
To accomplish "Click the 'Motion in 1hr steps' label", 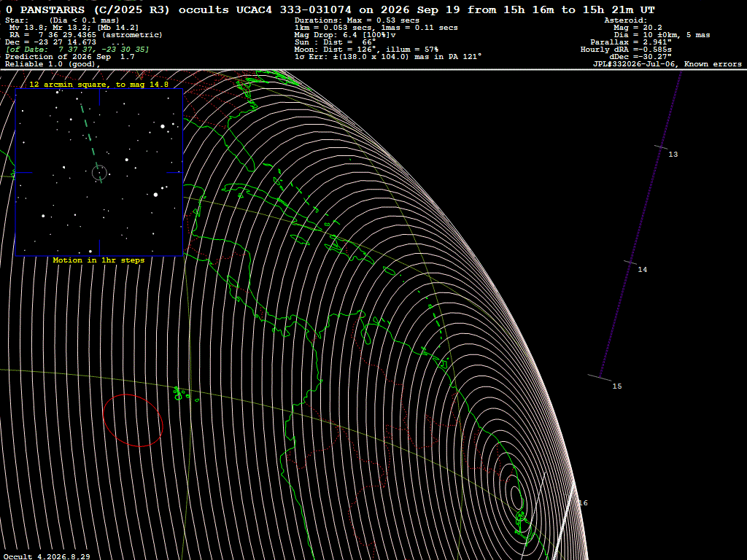I will [x=98, y=260].
